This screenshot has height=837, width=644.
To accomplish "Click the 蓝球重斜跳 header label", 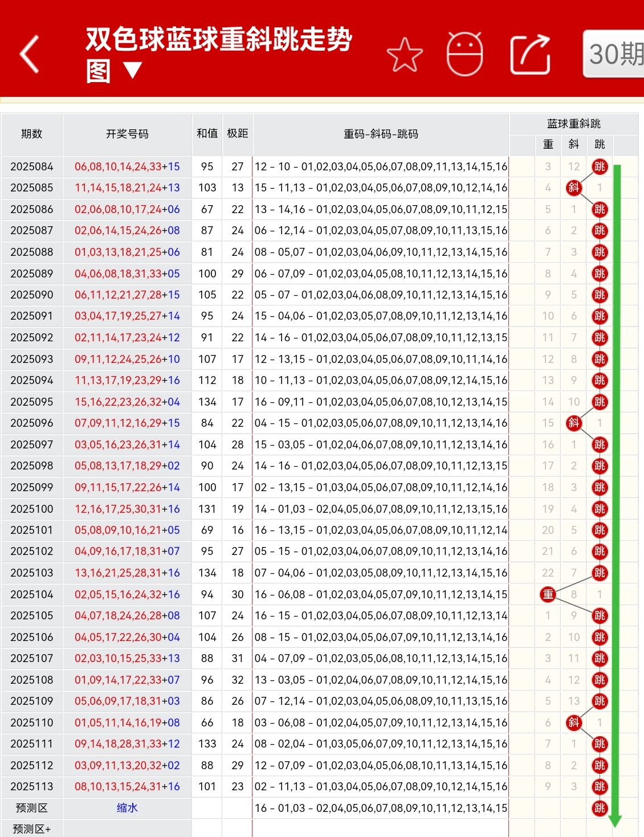I will click(x=575, y=123).
